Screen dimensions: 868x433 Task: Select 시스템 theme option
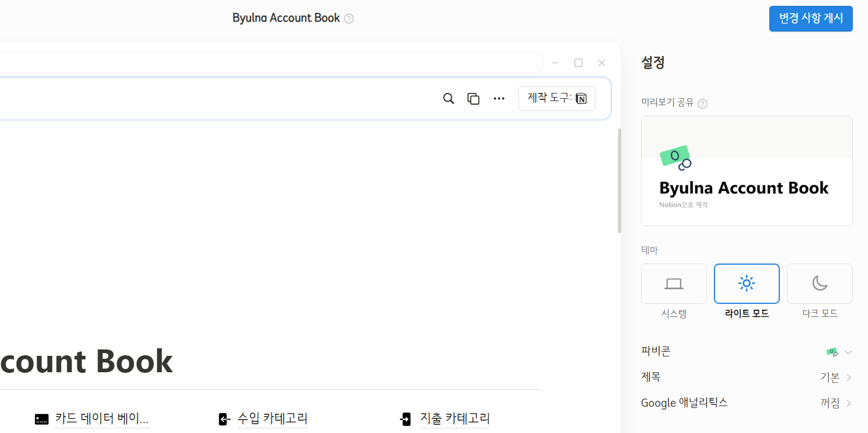pos(674,284)
